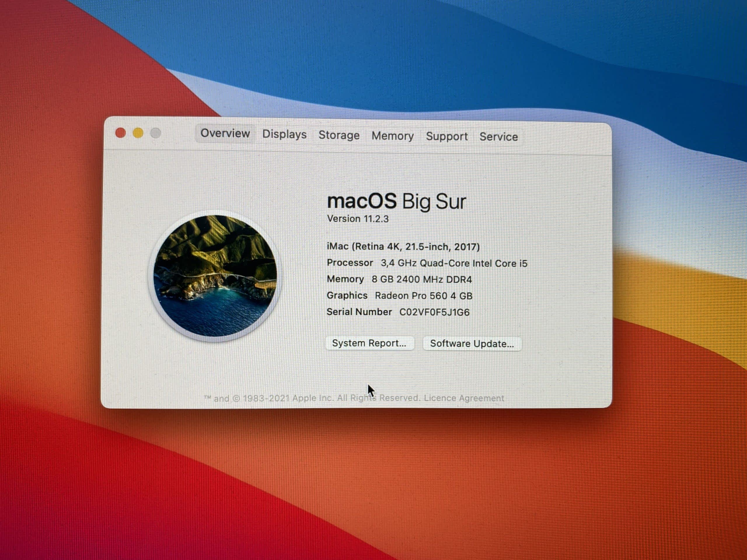
Task: Minimize window with the yellow button
Action: (138, 133)
